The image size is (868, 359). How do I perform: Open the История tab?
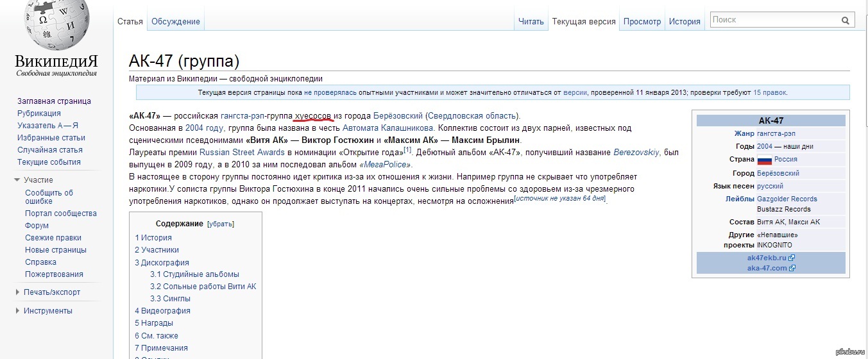685,21
